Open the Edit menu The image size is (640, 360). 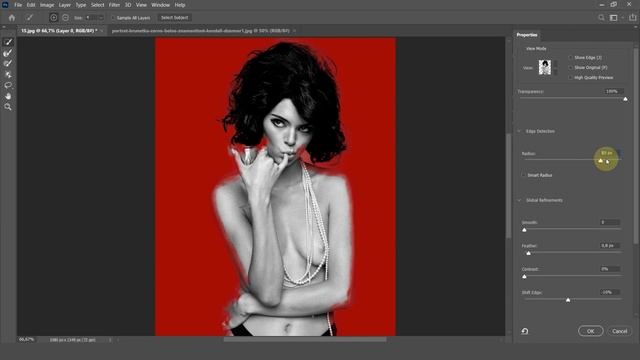click(31, 5)
